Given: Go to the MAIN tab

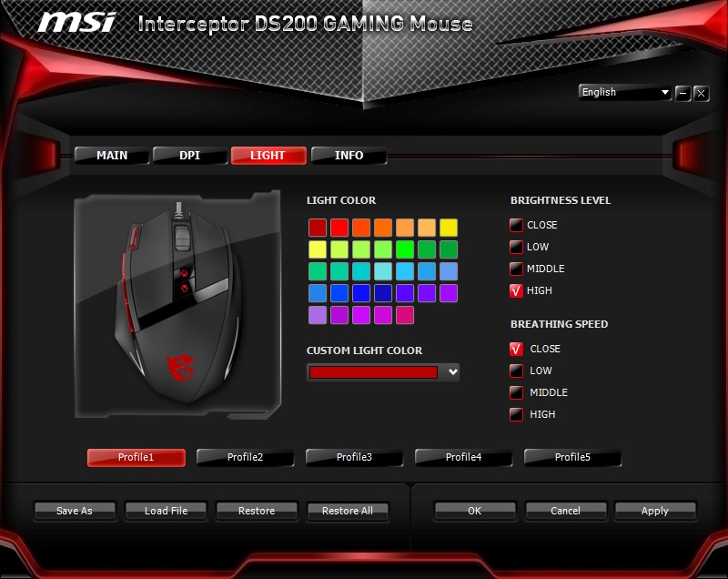Looking at the screenshot, I should tap(112, 156).
